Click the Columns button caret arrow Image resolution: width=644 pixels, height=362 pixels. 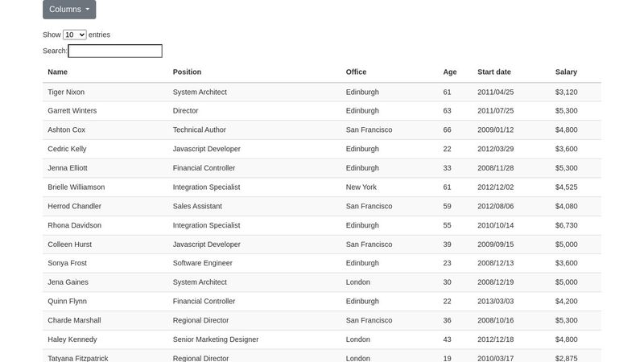pyautogui.click(x=88, y=9)
